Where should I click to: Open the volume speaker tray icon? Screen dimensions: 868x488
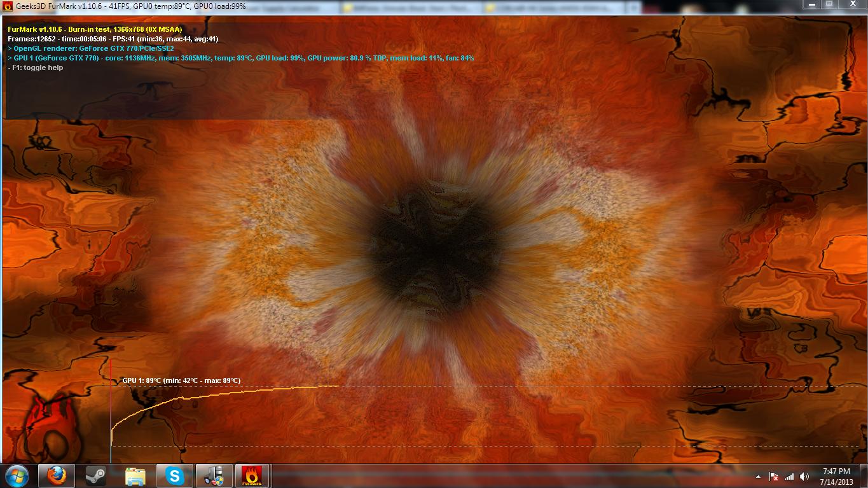coord(804,476)
